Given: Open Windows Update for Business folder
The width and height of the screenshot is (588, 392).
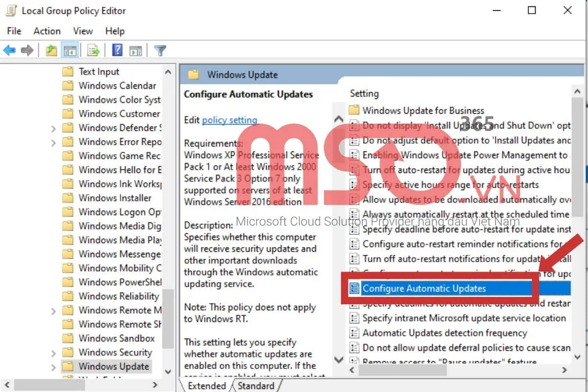Looking at the screenshot, I should pos(423,110).
